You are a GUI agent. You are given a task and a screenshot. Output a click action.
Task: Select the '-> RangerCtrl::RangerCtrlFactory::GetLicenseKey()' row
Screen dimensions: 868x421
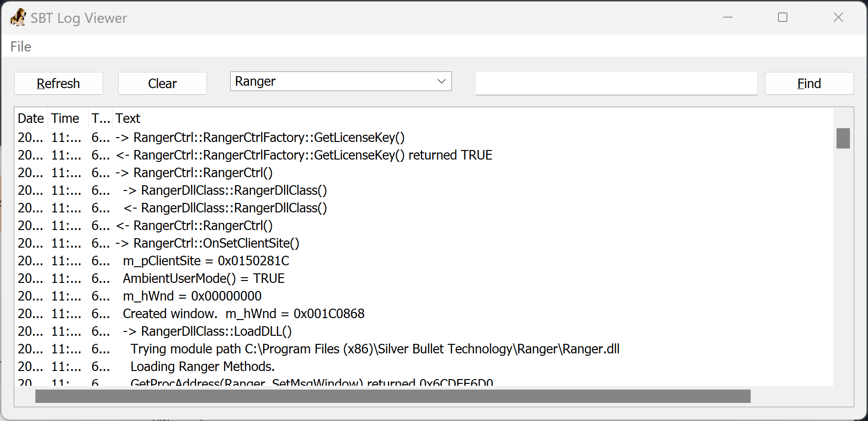pyautogui.click(x=424, y=137)
